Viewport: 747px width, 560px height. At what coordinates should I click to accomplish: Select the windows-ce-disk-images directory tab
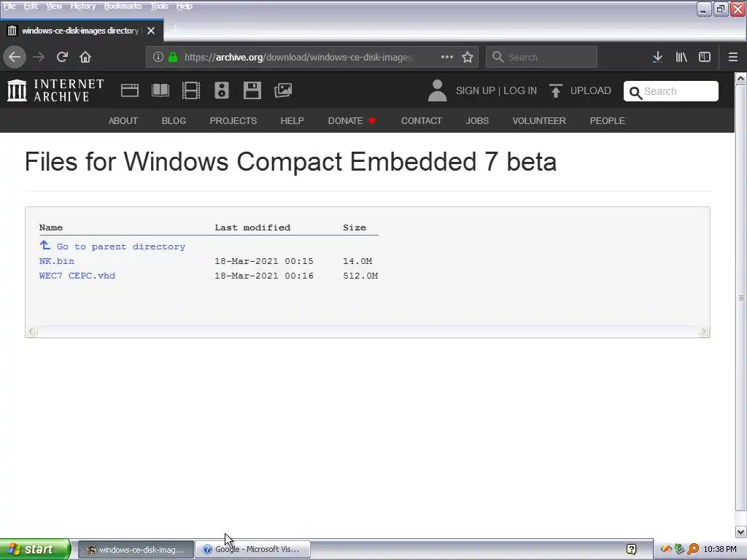point(82,31)
